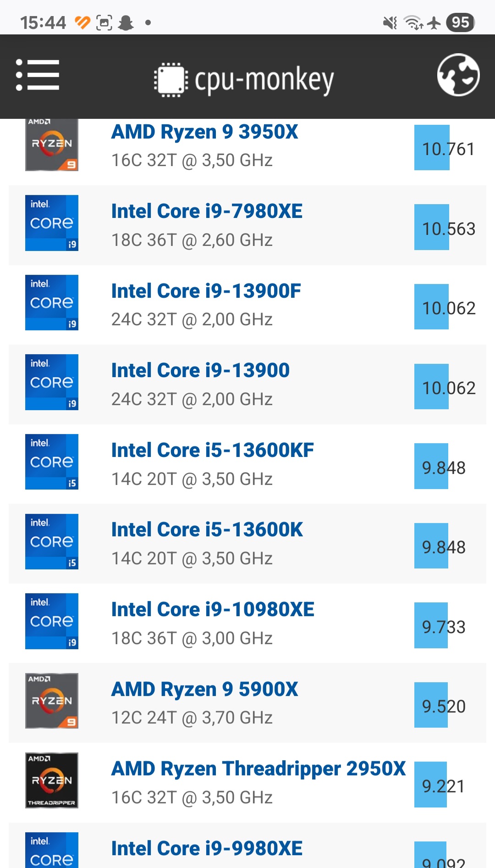Tap the Intel i9-10980XE badge icon
This screenshot has height=868, width=495.
pos(52,621)
